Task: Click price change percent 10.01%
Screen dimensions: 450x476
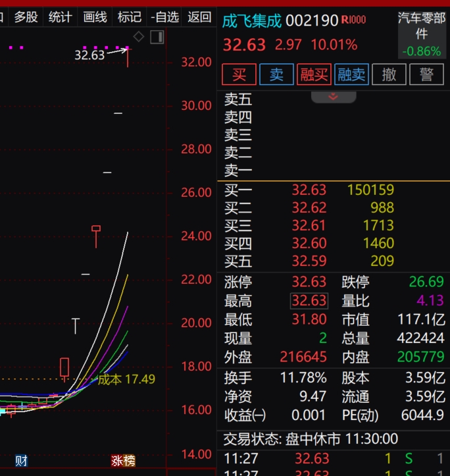Action: tap(334, 45)
